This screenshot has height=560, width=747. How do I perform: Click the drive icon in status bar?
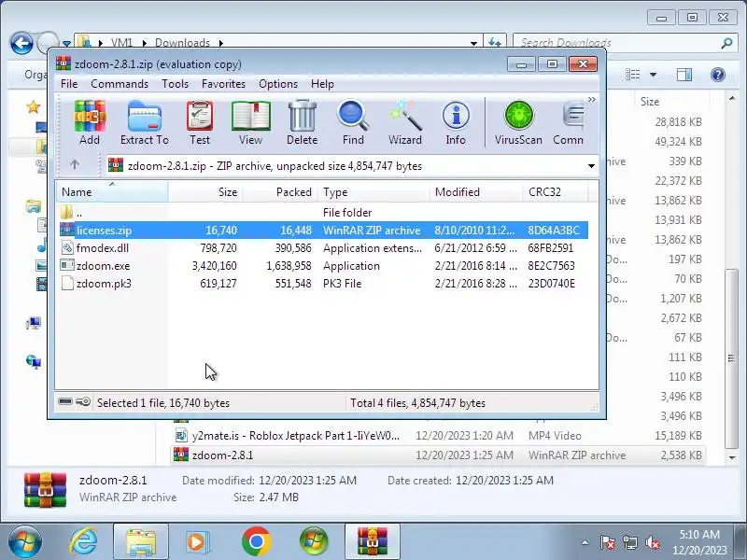coord(65,402)
